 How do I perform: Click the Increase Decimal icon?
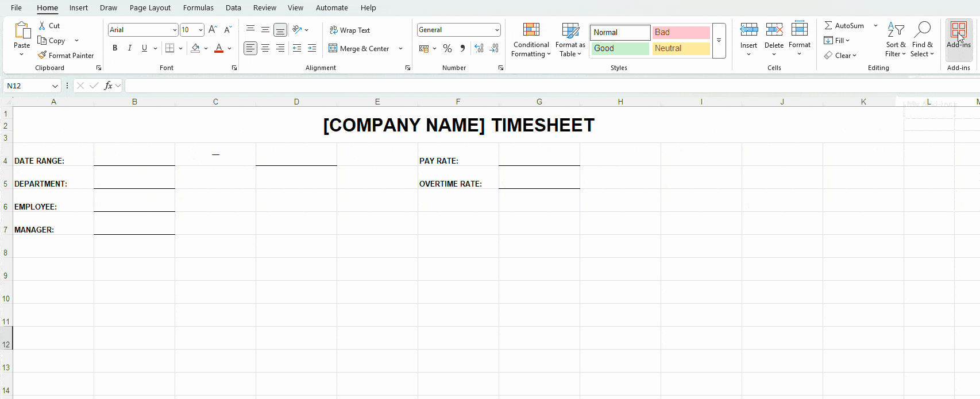click(x=479, y=49)
